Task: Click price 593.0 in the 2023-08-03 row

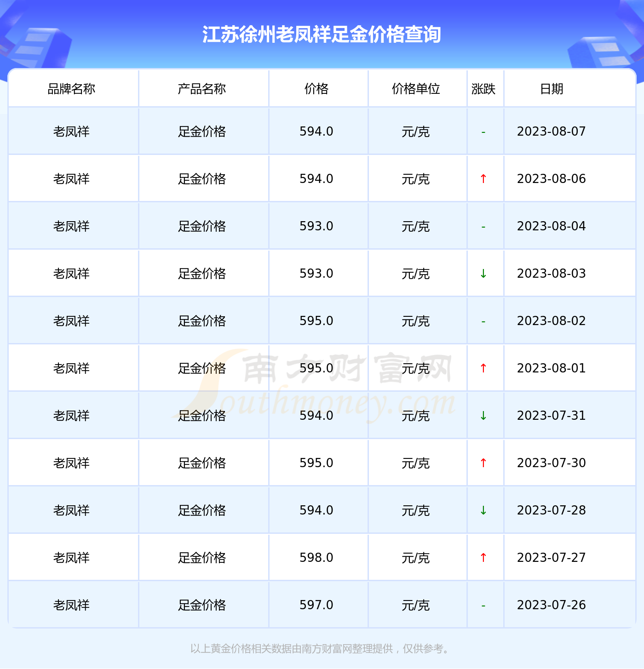Action: [316, 274]
